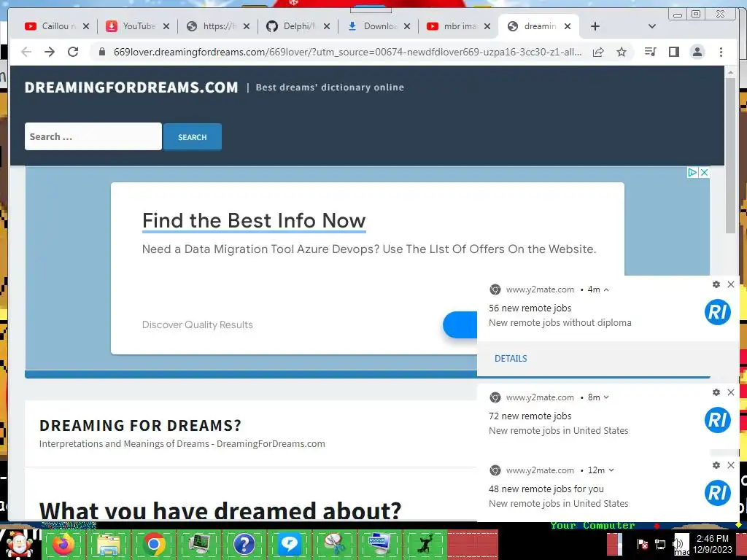The width and height of the screenshot is (747, 560).
Task: Open the blue question mark help icon
Action: click(x=244, y=544)
